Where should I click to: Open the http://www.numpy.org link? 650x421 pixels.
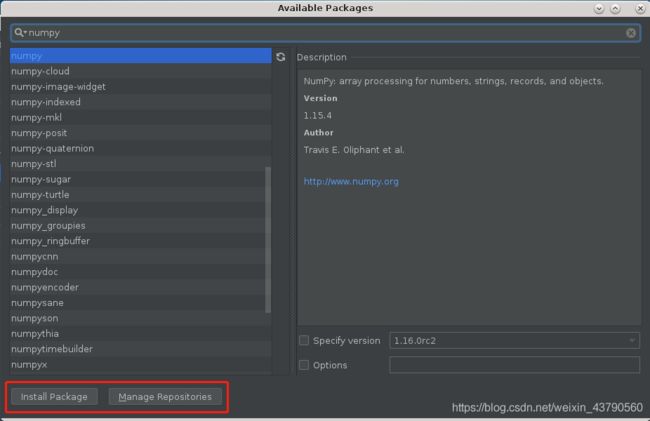(x=351, y=181)
